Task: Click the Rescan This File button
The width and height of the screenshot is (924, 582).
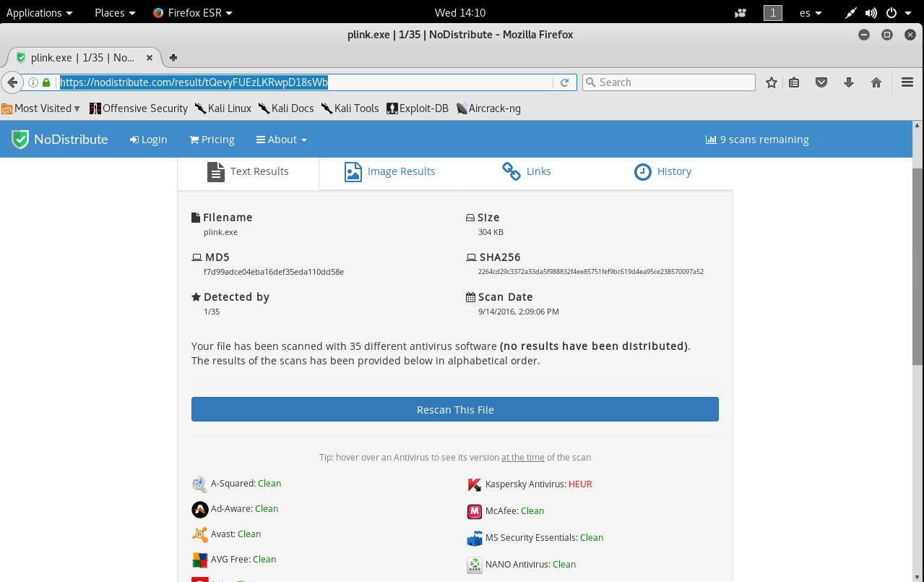Action: (455, 409)
